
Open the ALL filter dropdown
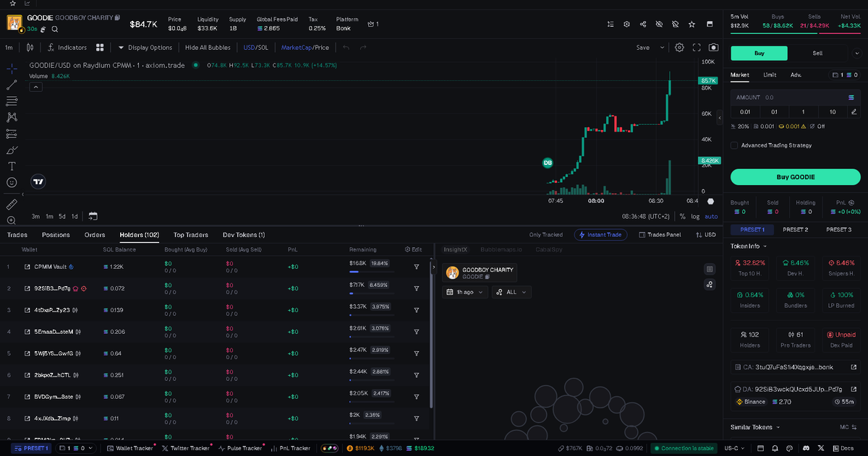tap(511, 292)
